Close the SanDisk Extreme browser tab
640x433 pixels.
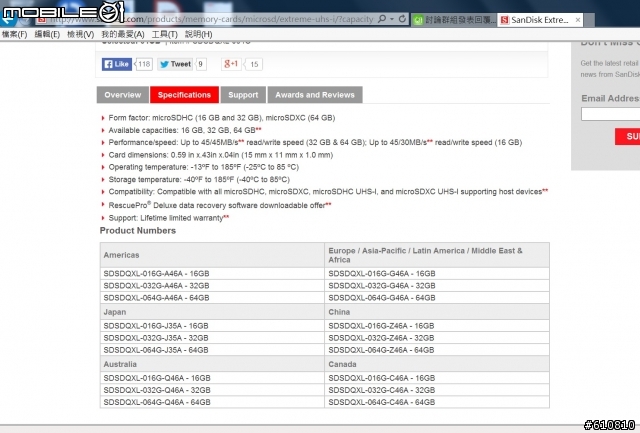pyautogui.click(x=578, y=20)
